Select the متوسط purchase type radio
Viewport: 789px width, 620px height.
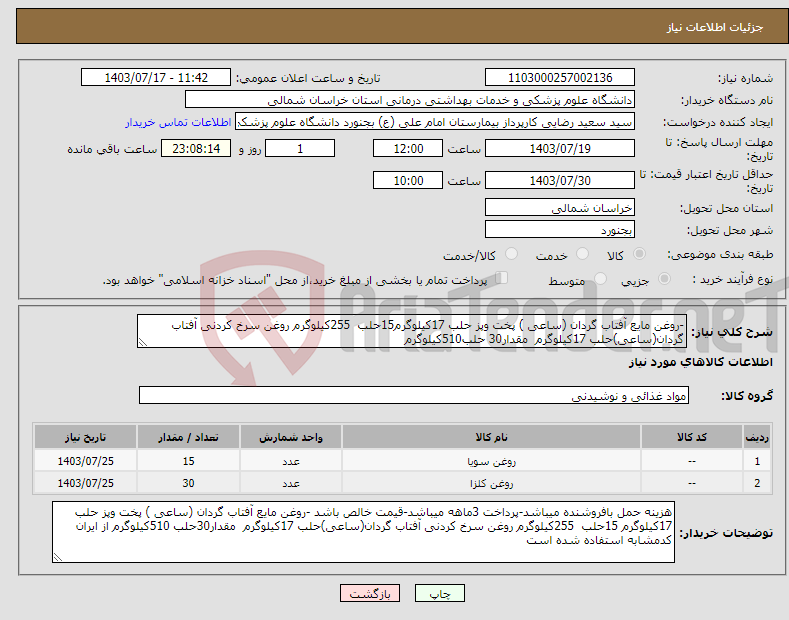600,278
